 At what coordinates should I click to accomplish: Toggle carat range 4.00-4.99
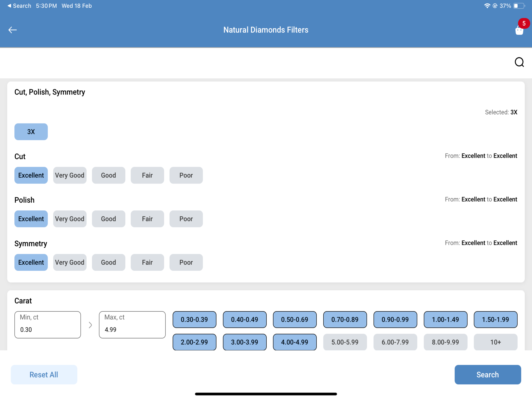tap(295, 342)
